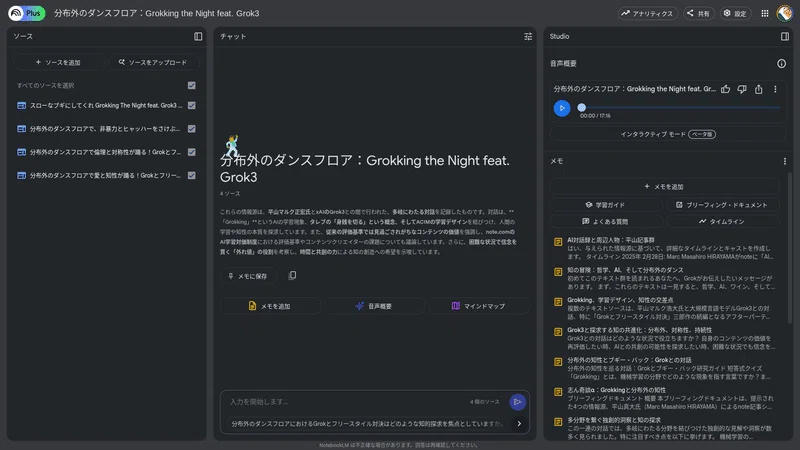Show next suggested question chevron
The width and height of the screenshot is (800, 450).
point(519,423)
